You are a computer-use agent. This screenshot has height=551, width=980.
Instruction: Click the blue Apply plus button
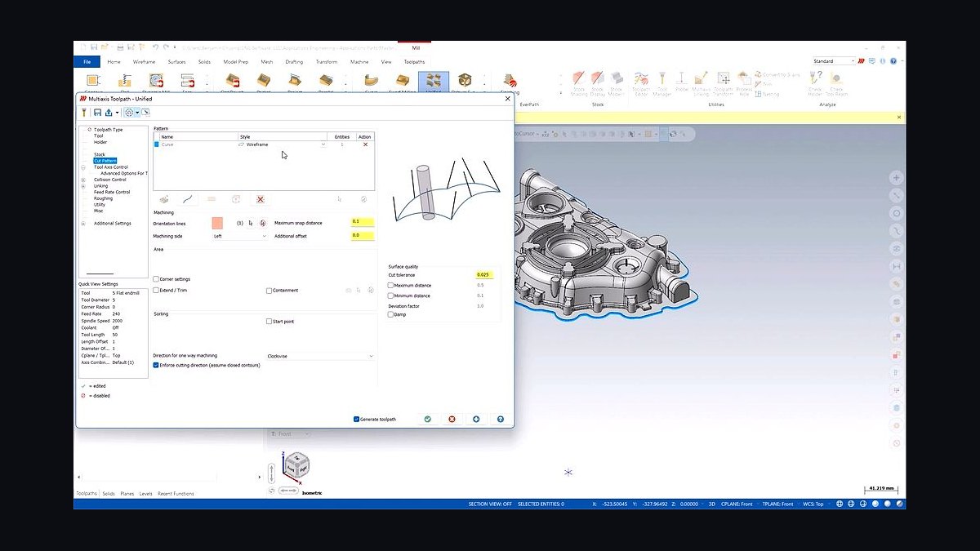pyautogui.click(x=476, y=419)
